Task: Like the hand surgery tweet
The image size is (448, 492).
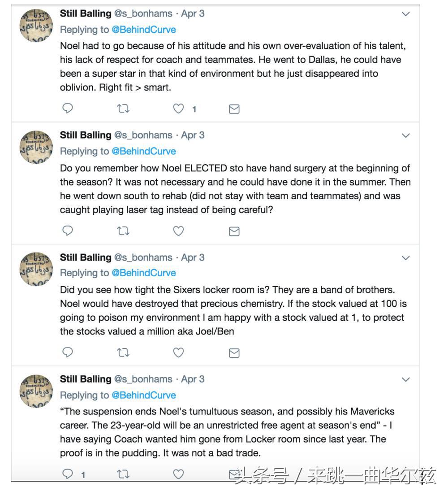Action: [178, 231]
